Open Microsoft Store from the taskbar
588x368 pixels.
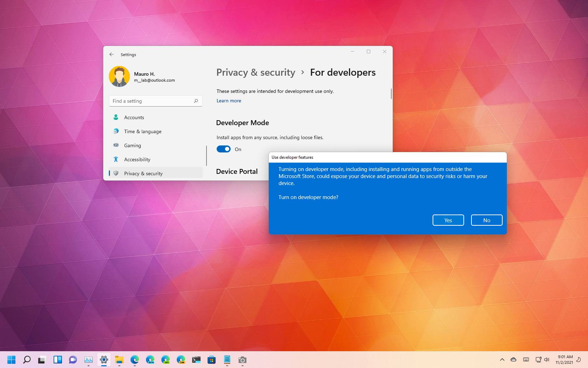[x=212, y=360]
